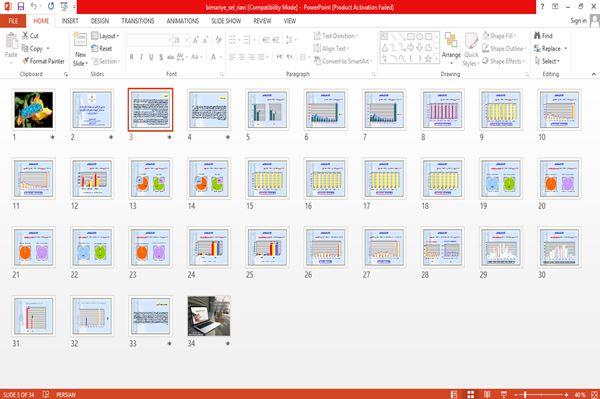Screen dimensions: 600x399
Task: Toggle Bold formatting
Action: tap(132, 57)
